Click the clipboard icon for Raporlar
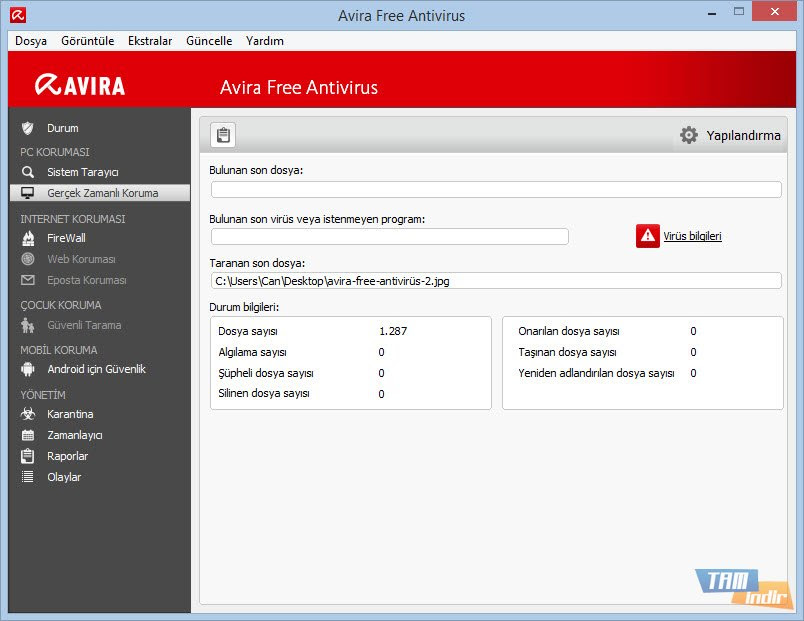Image resolution: width=804 pixels, height=621 pixels. (x=28, y=456)
